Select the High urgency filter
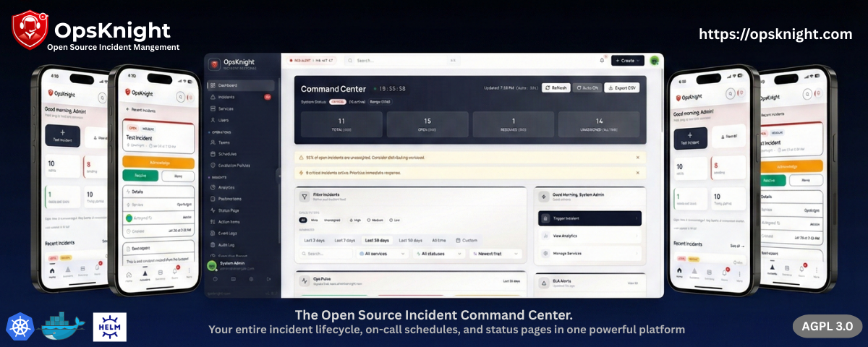 point(354,219)
